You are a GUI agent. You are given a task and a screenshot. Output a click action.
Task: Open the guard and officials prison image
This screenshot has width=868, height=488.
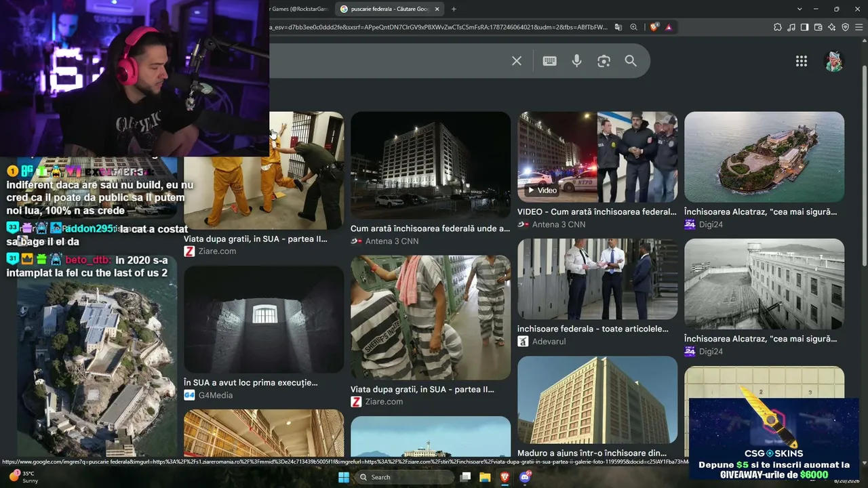597,279
